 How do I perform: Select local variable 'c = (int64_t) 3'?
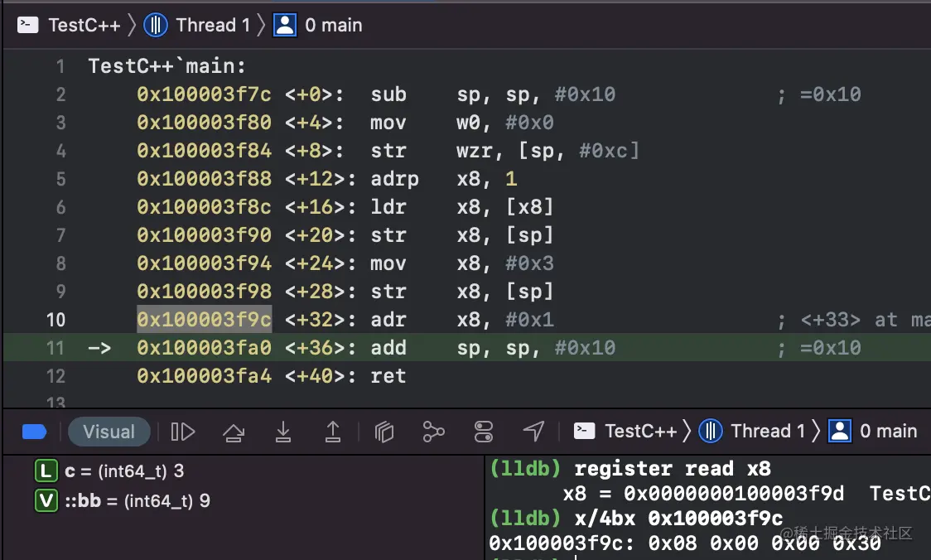124,471
